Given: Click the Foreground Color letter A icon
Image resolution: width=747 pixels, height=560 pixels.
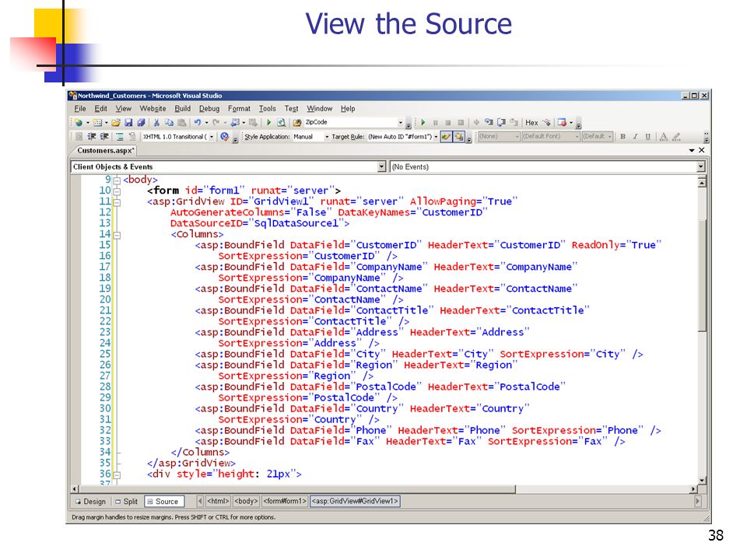Looking at the screenshot, I should pos(663,137).
